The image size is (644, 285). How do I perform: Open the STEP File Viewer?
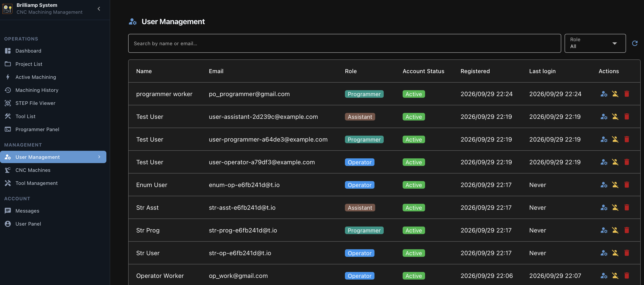[x=53, y=103]
